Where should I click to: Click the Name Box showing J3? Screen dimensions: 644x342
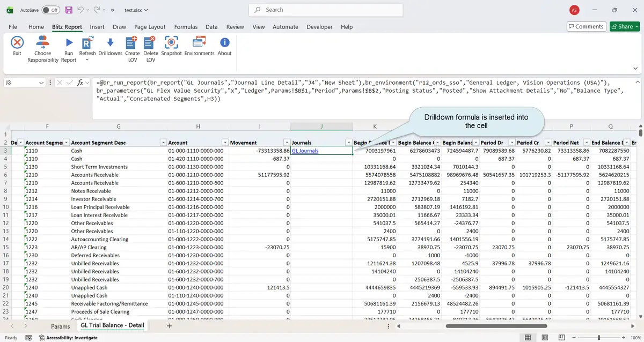[20, 83]
